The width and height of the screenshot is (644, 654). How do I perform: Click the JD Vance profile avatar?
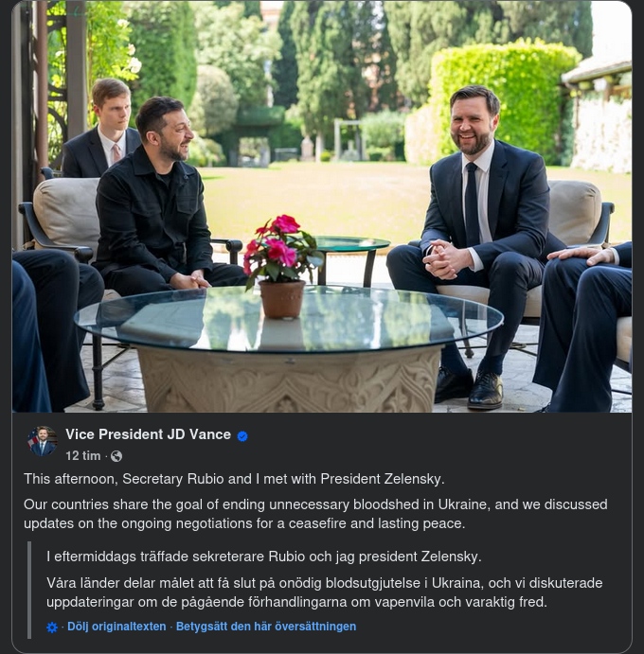[42, 442]
